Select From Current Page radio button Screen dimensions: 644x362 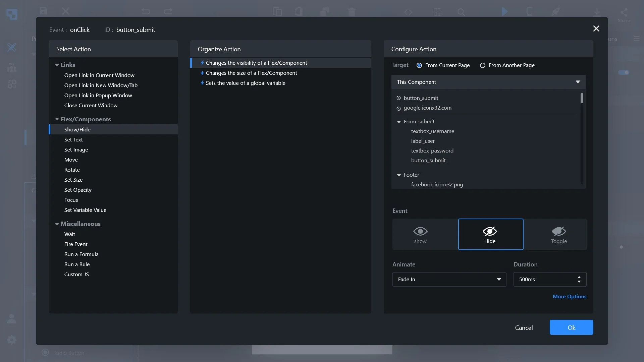click(419, 65)
